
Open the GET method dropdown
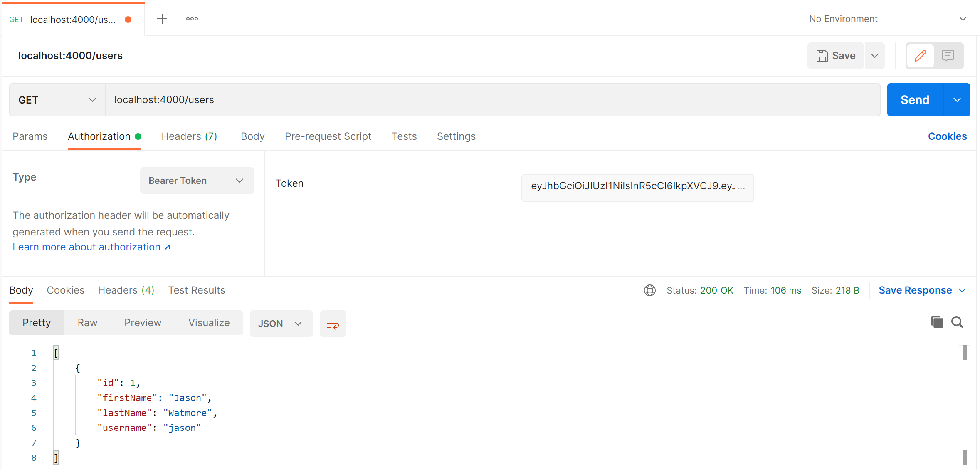coord(57,100)
